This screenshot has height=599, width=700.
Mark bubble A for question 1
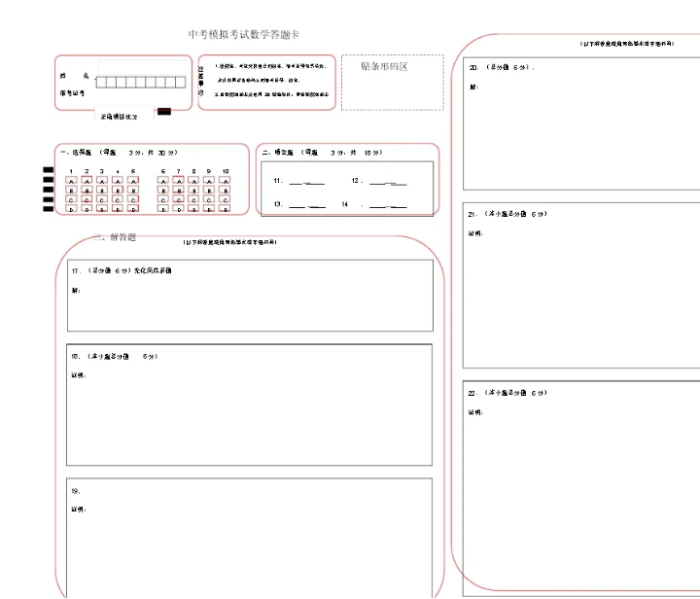[x=71, y=182]
